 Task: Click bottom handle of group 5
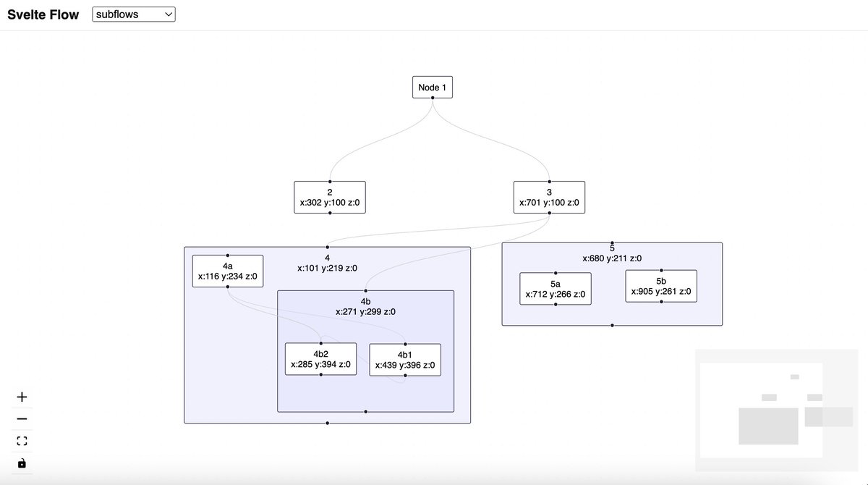(612, 326)
